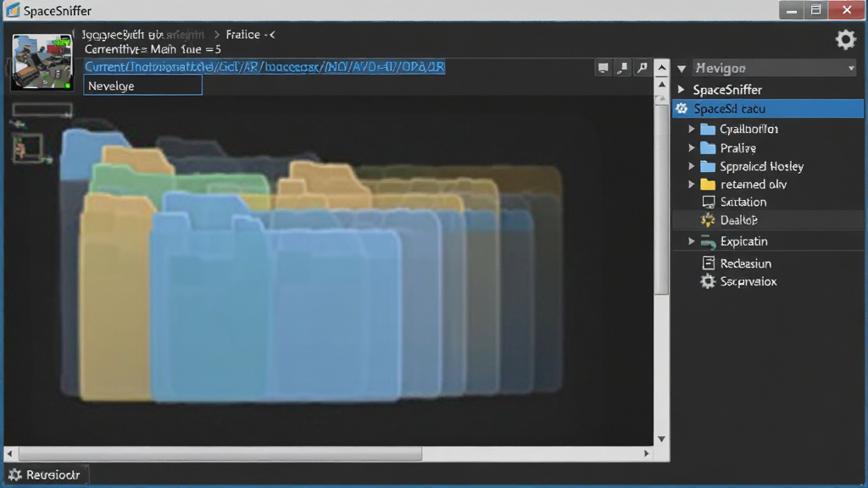
Task: Select the highlighted SpaceSd tacu row
Action: (x=768, y=108)
